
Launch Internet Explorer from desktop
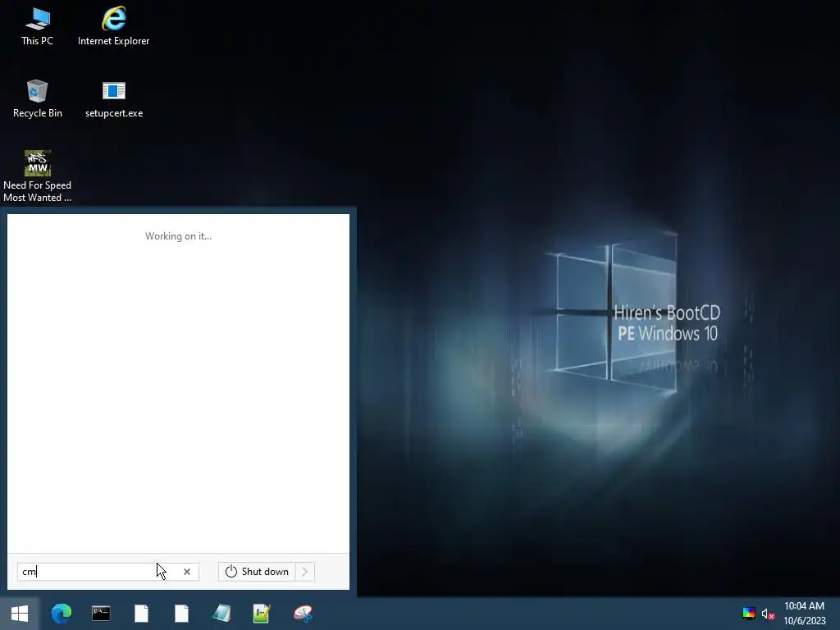tap(113, 27)
